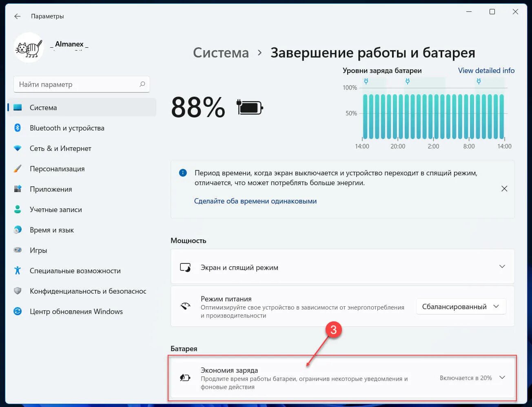The image size is (532, 407).
Task: Open the Сбалансированный power mode dropdown
Action: [461, 307]
